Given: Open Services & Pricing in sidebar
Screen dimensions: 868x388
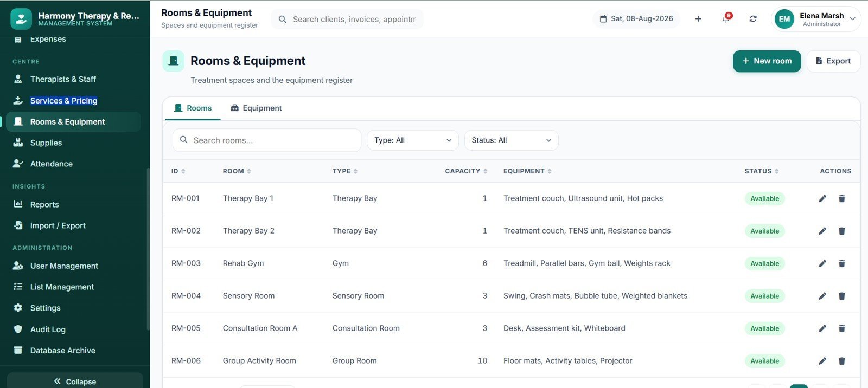Looking at the screenshot, I should (x=73, y=101).
